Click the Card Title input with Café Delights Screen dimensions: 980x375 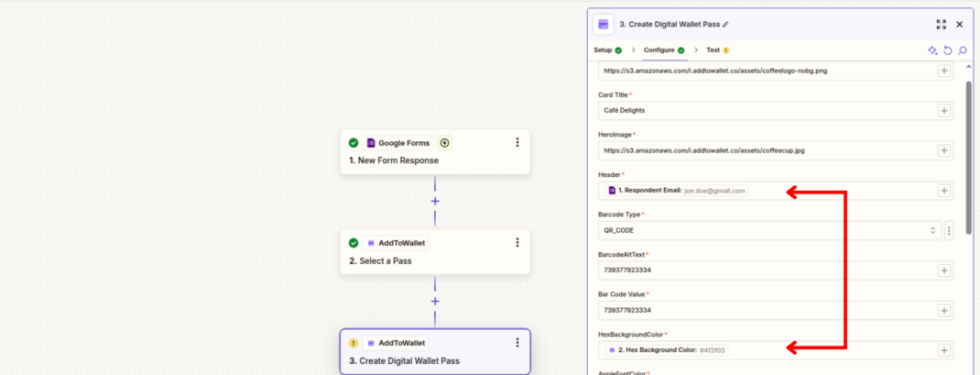point(776,110)
